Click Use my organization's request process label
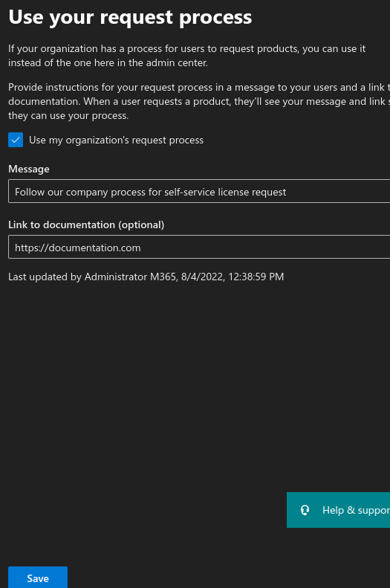Screen dimensions: 390x588 point(116,140)
